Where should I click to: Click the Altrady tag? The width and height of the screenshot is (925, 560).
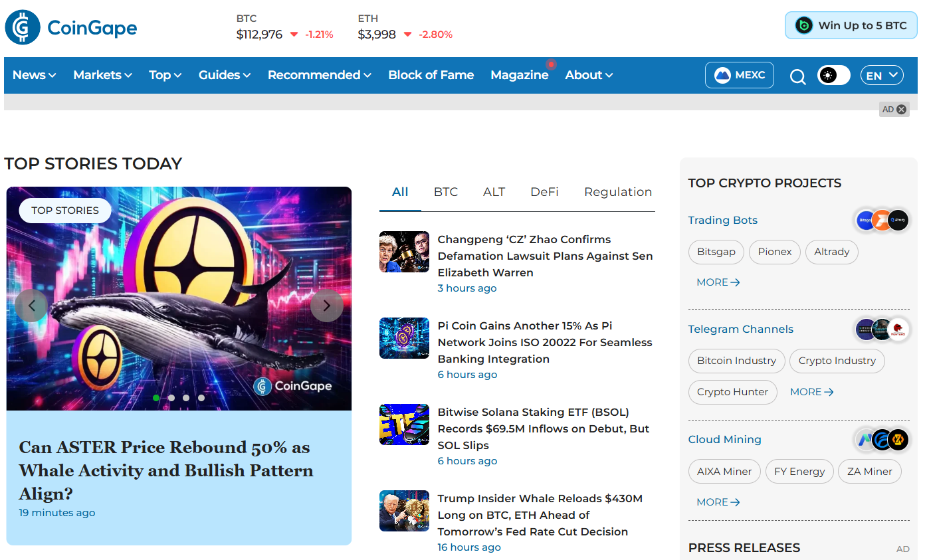[x=832, y=252]
